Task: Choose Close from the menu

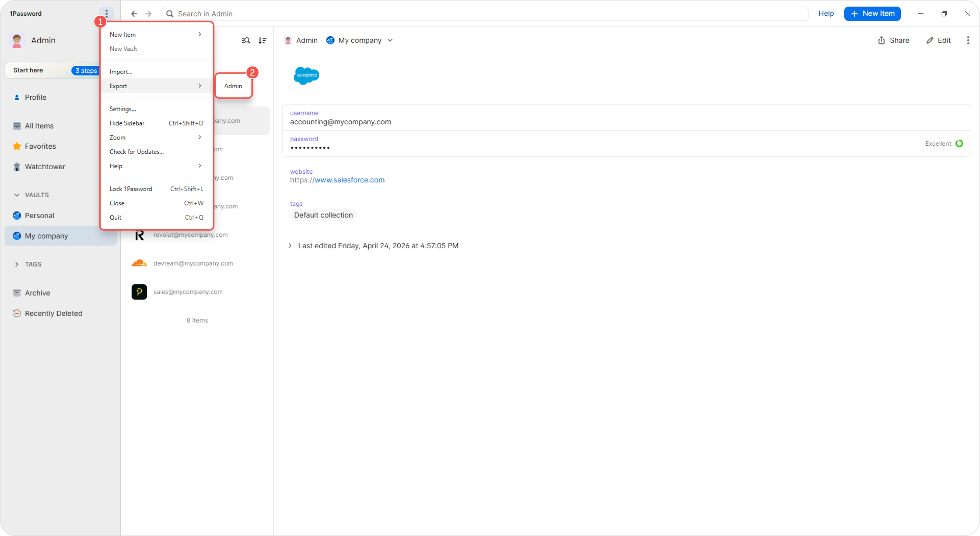Action: click(156, 203)
